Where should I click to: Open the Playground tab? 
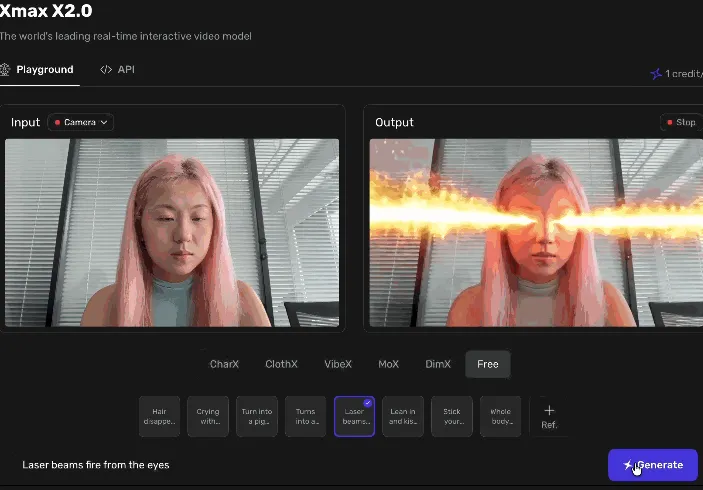click(39, 70)
